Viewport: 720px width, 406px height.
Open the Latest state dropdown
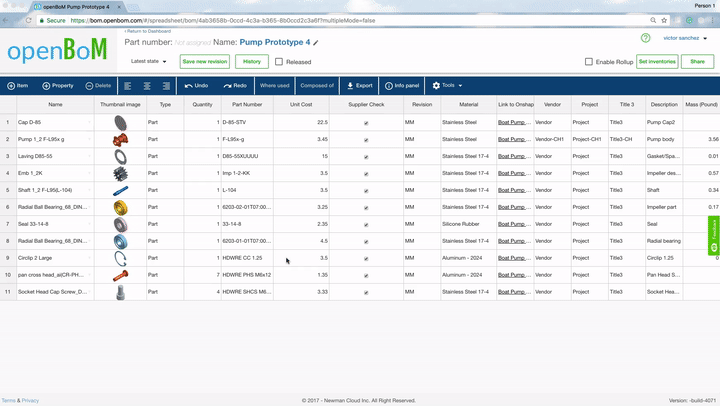tap(149, 62)
